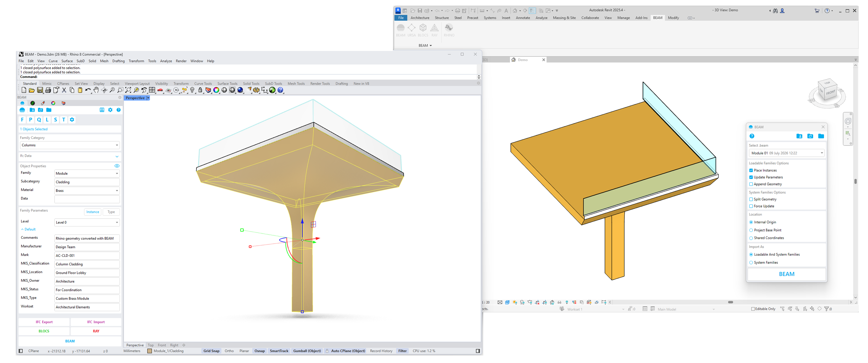The height and width of the screenshot is (363, 868).
Task: Click the gear icon beside the T button
Action: click(72, 120)
